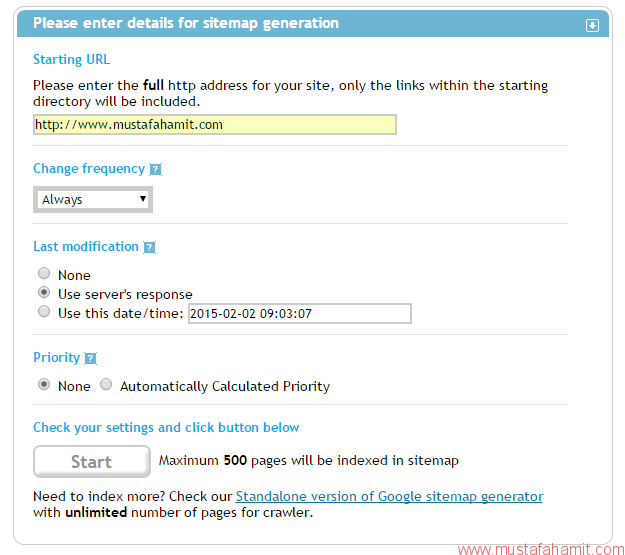The width and height of the screenshot is (625, 555).
Task: Click the Last modification heading text
Action: (x=86, y=246)
